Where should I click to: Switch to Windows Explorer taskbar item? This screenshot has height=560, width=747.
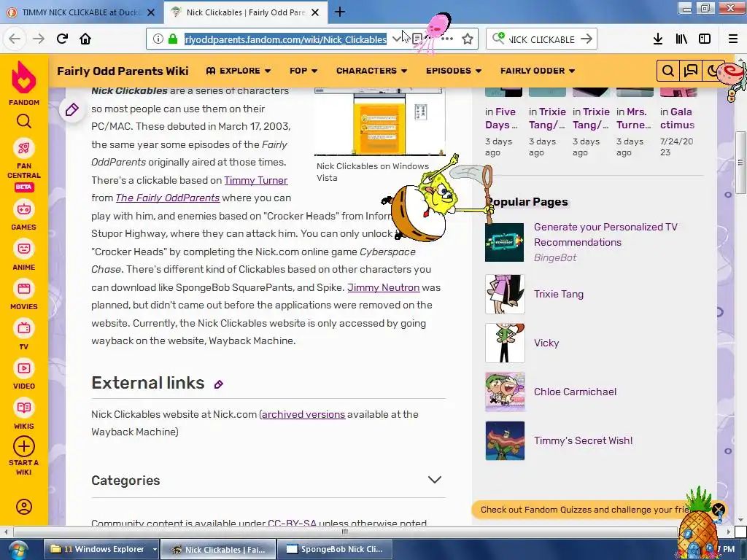click(x=98, y=550)
